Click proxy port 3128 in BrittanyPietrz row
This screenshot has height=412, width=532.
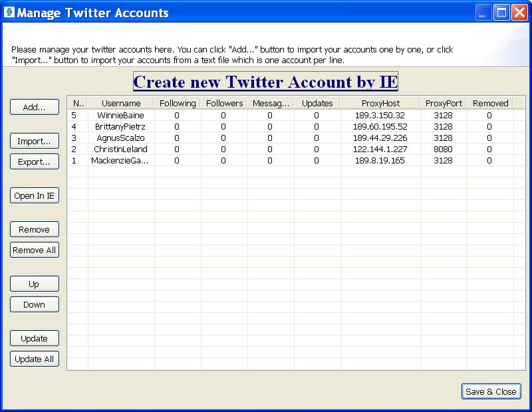(x=443, y=127)
